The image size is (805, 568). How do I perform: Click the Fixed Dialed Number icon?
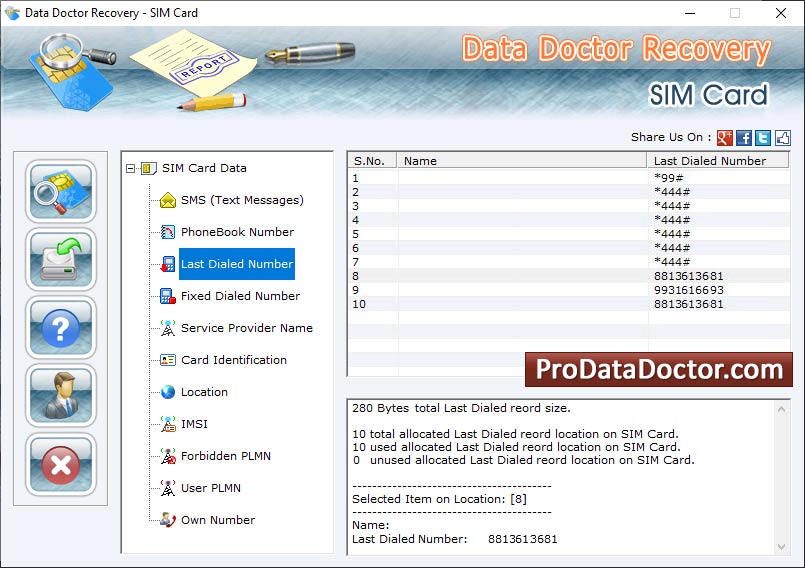pyautogui.click(x=168, y=296)
